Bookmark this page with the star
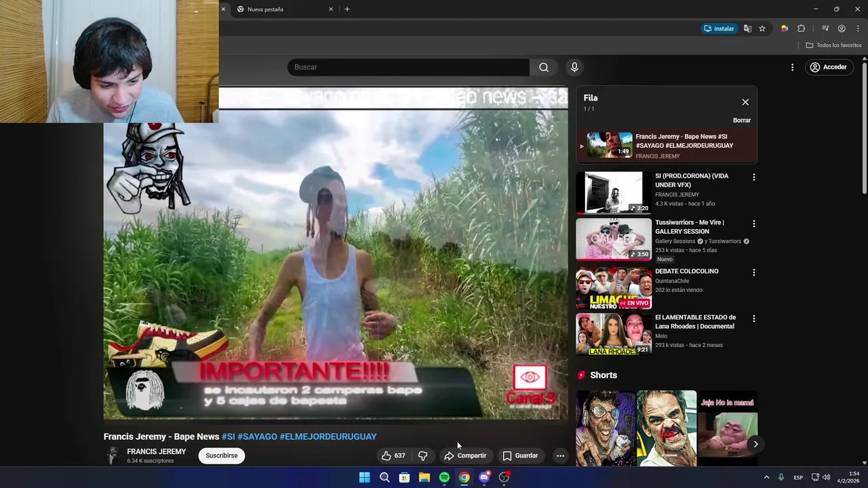Viewport: 868px width, 488px height. point(762,28)
